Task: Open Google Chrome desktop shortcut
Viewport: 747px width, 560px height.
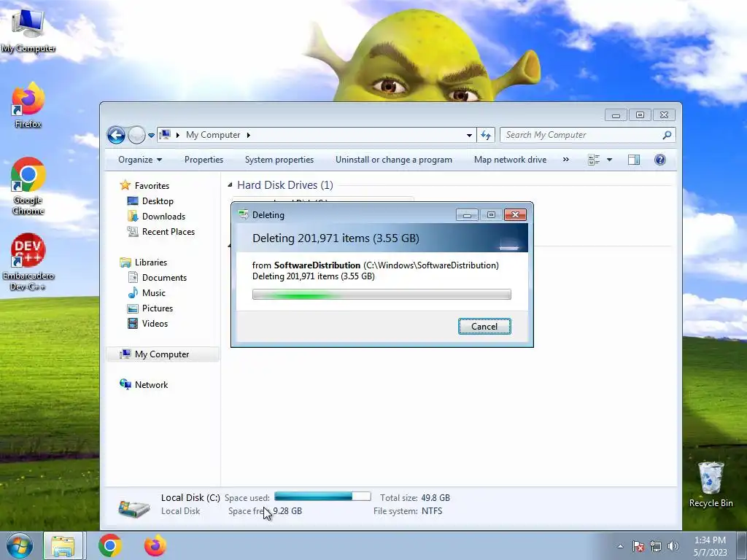Action: [28, 186]
